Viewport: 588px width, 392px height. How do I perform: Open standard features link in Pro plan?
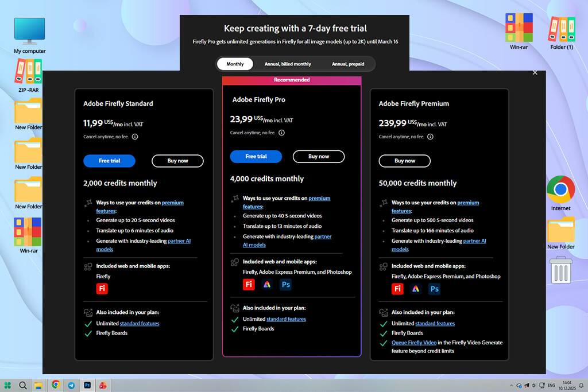click(x=286, y=319)
